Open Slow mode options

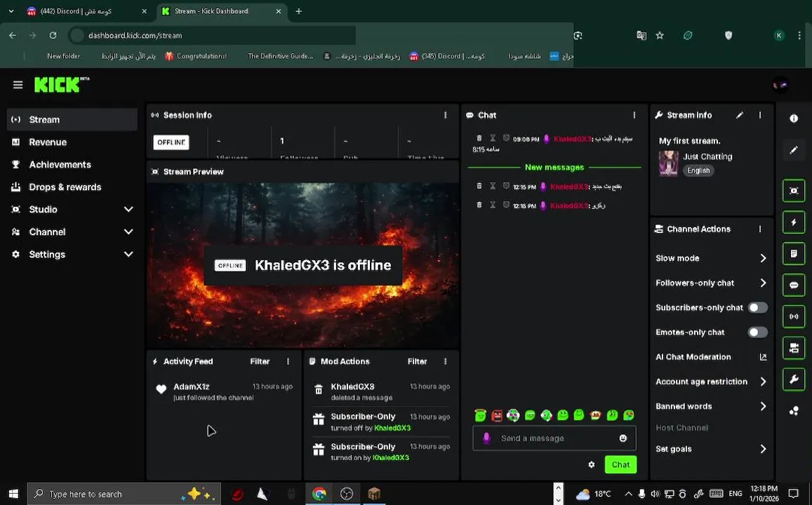pyautogui.click(x=711, y=258)
